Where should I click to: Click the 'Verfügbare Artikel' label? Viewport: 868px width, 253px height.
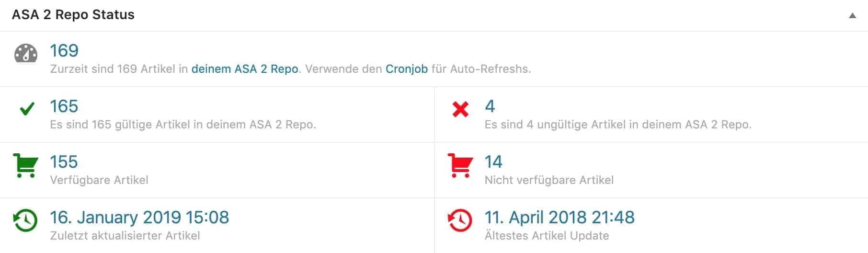point(99,180)
